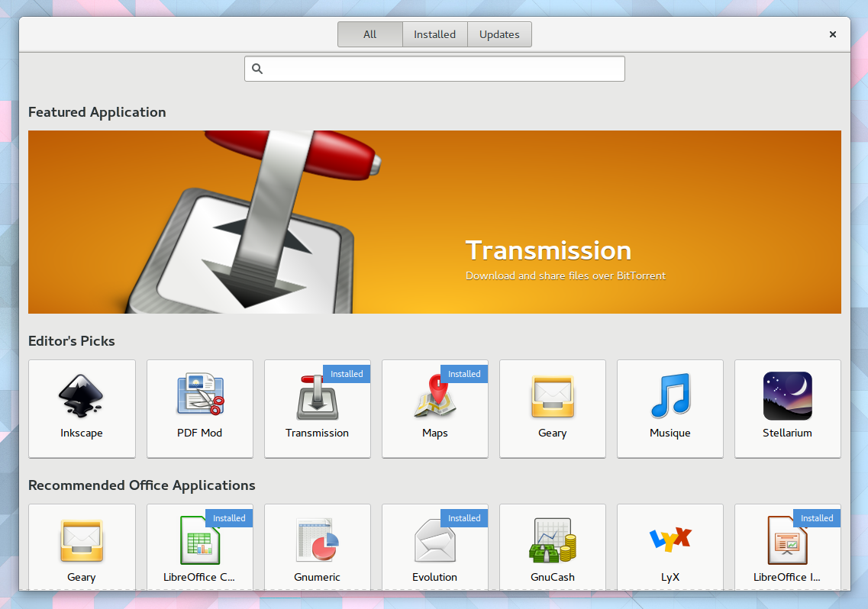This screenshot has width=868, height=609.
Task: Open the Geary tile in Recommended Office Applications
Action: (82, 540)
